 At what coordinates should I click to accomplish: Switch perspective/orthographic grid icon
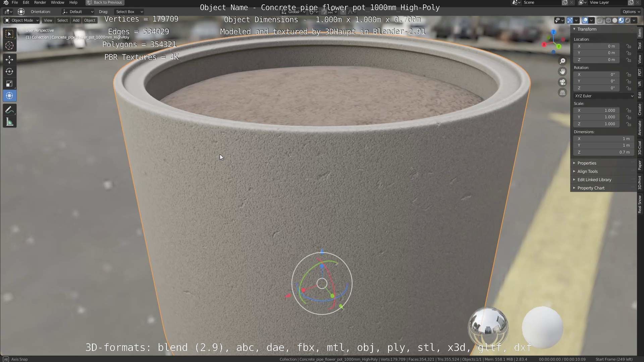click(x=562, y=93)
